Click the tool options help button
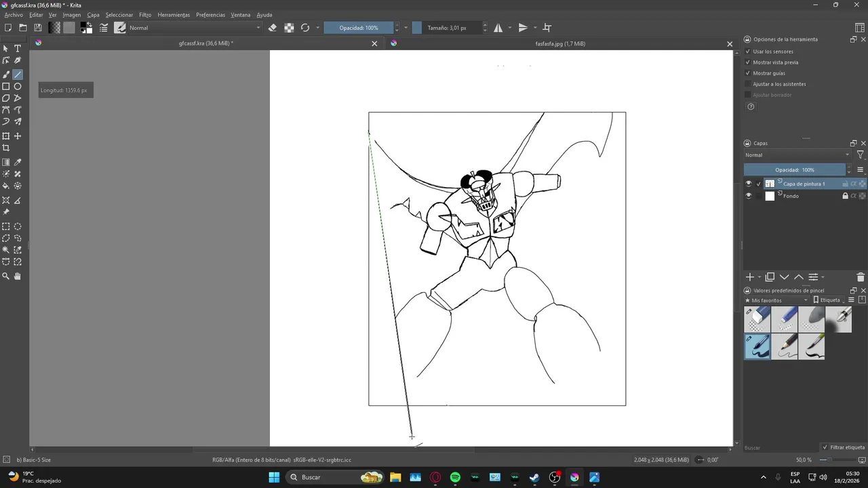This screenshot has height=488, width=868. point(751,106)
